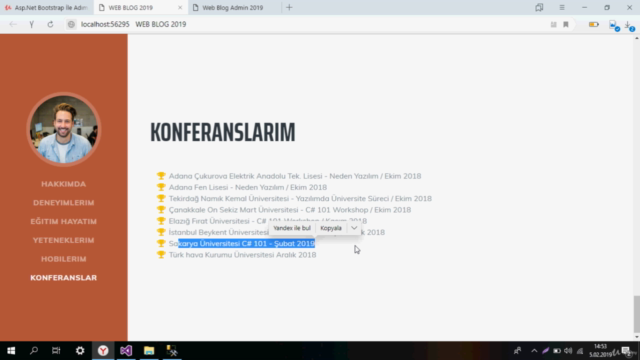This screenshot has height=360, width=640.
Task: Click the site info icon before localhost
Action: coord(71,24)
